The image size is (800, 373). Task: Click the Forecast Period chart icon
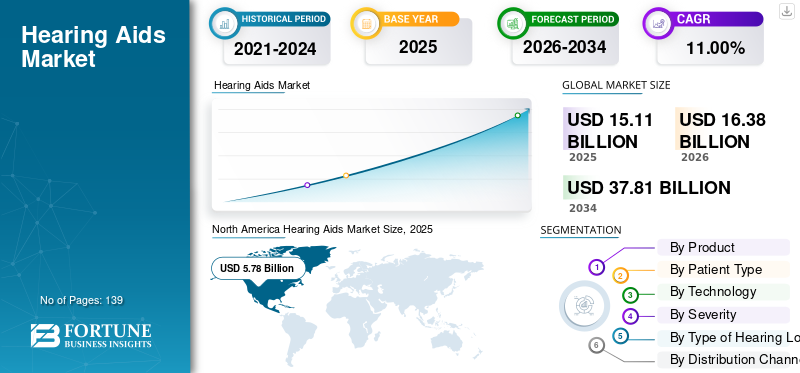[513, 23]
